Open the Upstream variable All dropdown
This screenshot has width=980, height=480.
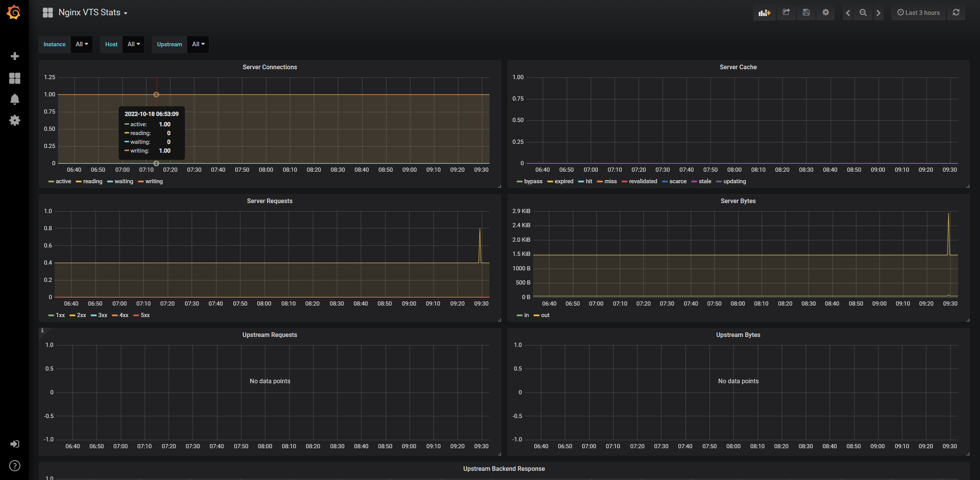198,44
